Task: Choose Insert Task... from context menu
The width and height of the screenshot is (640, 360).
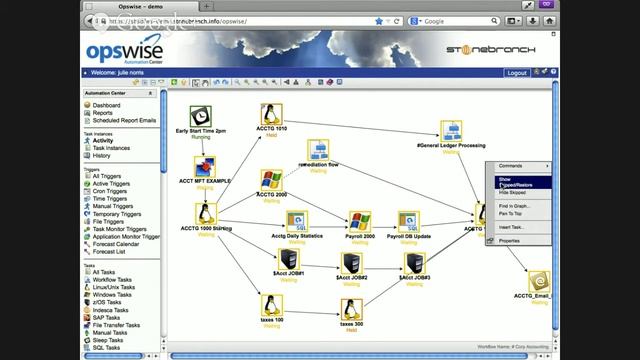Action: [x=523, y=227]
